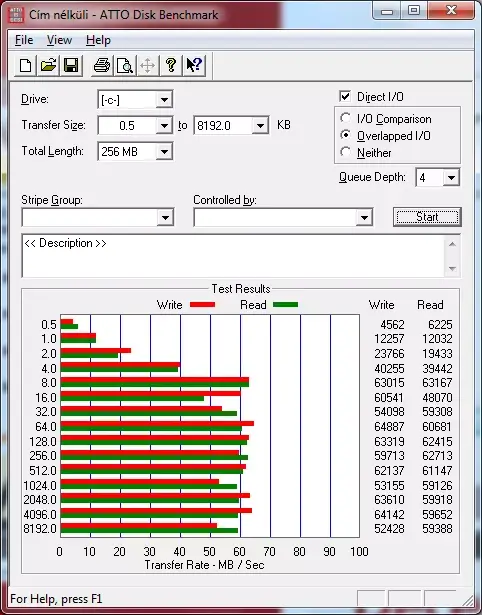
Task: Open the Drive dropdown showing [-c-]
Action: [x=164, y=100]
